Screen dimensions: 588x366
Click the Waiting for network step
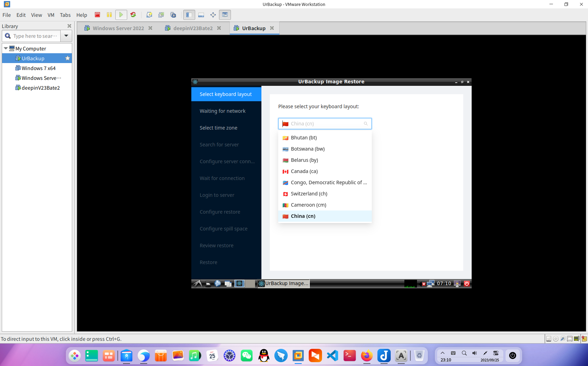pyautogui.click(x=226, y=111)
